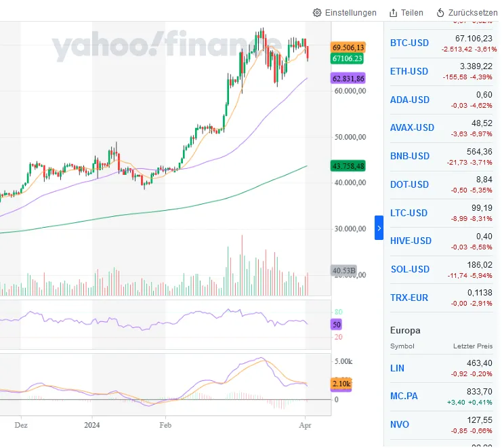This screenshot has height=448, width=502.
Task: Click the Zurücksetzen reset icon
Action: tap(440, 13)
